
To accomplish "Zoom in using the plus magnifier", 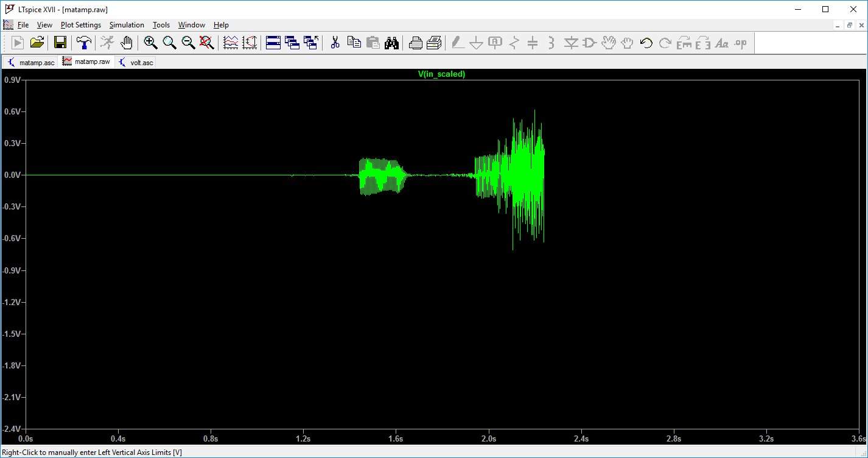I will [150, 43].
